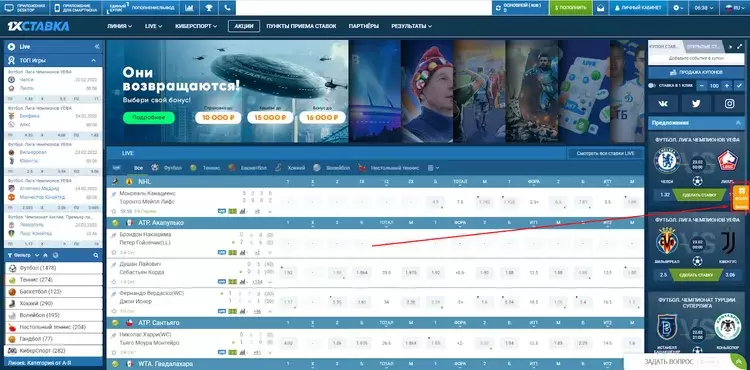This screenshot has height=370, width=750.
Task: Click Смотреть все ставки LIVE button
Action: pos(606,153)
